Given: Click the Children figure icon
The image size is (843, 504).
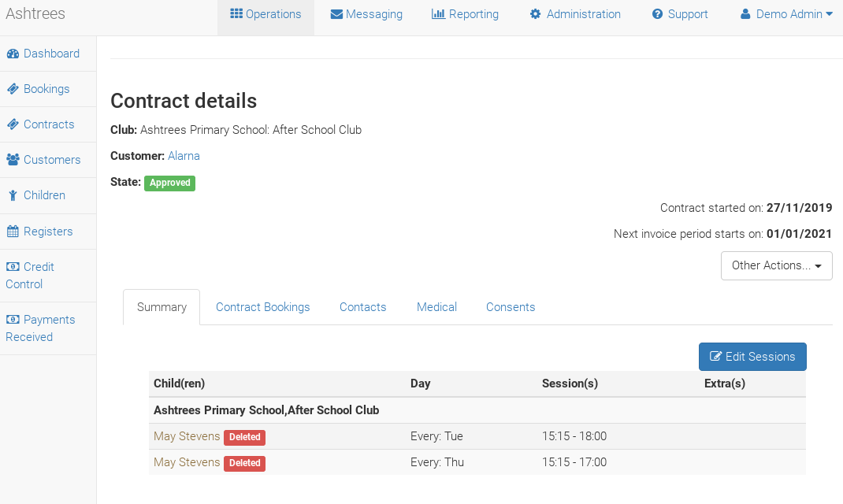Looking at the screenshot, I should [x=13, y=195].
